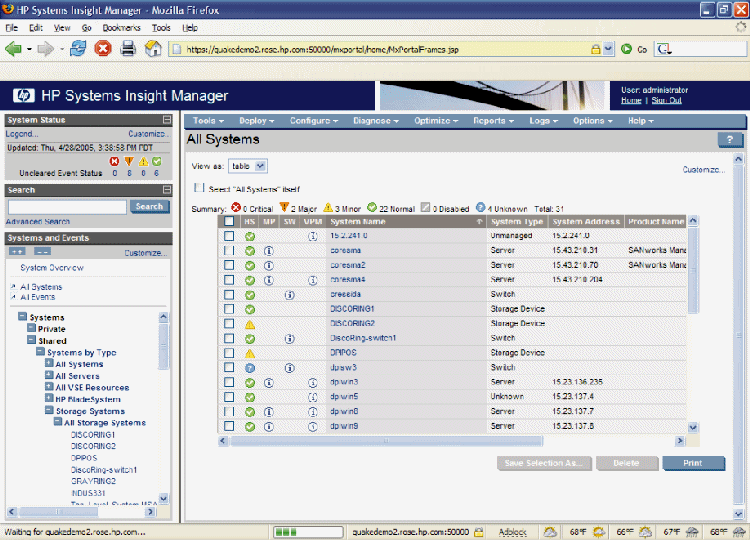Click the Print button below the table
This screenshot has width=750, height=540.
pyautogui.click(x=694, y=463)
